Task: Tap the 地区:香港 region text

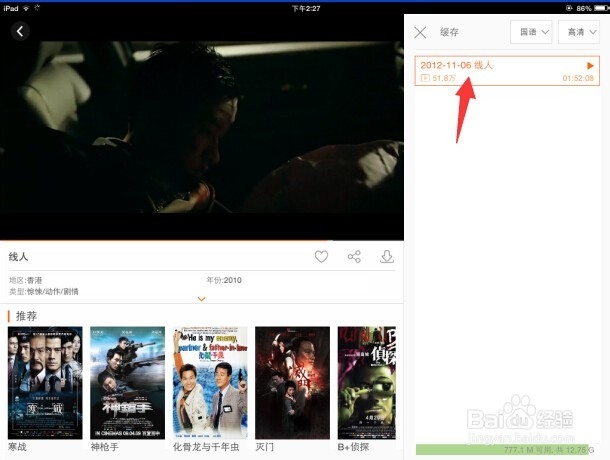Action: point(26,280)
